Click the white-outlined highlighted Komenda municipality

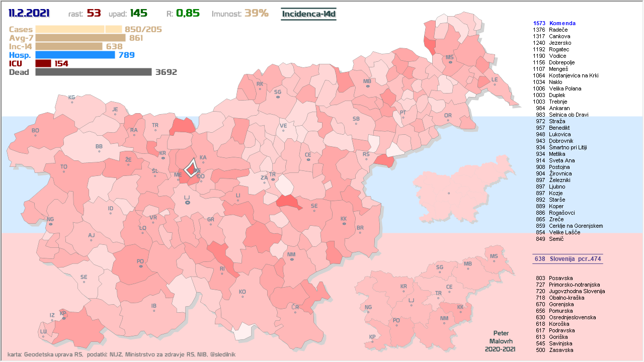pos(191,168)
